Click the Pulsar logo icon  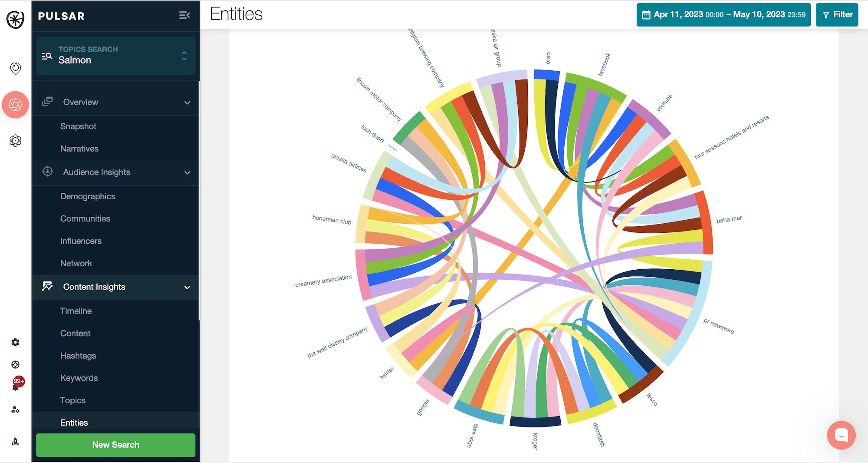coord(16,20)
